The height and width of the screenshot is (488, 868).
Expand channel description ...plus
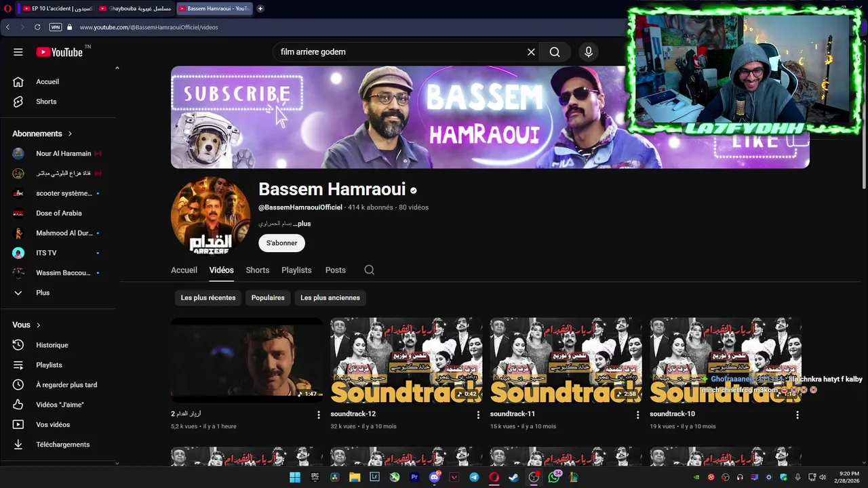pos(302,224)
